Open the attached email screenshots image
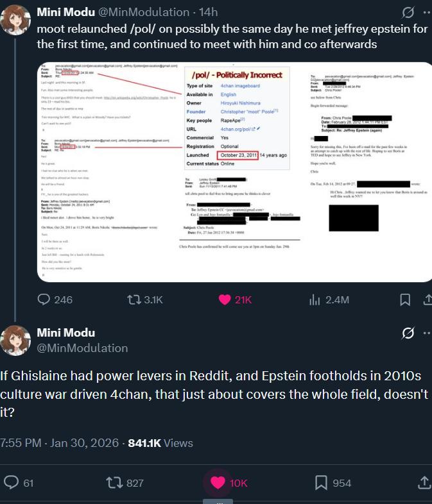This screenshot has height=504, width=432. coord(232,172)
